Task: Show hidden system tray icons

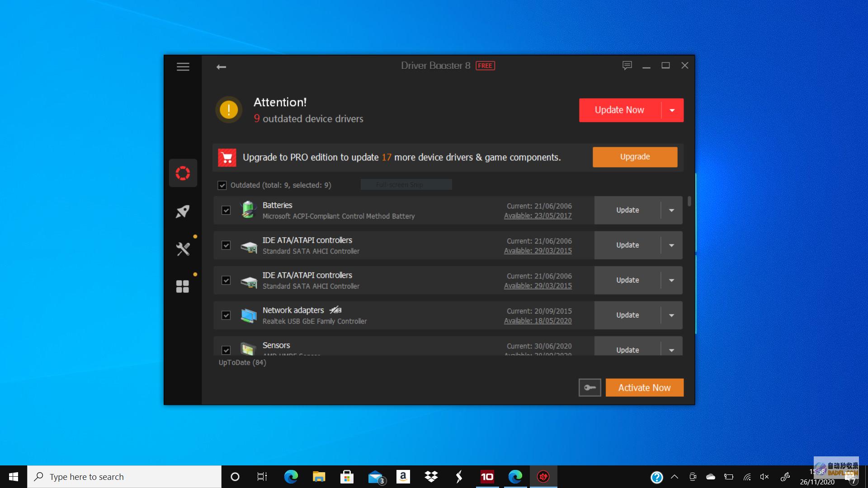Action: 675,477
